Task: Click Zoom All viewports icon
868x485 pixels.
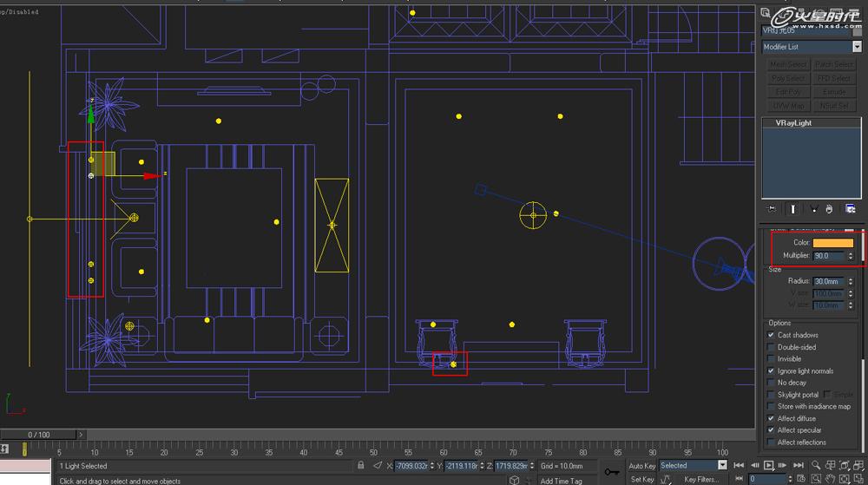Action: coord(831,466)
